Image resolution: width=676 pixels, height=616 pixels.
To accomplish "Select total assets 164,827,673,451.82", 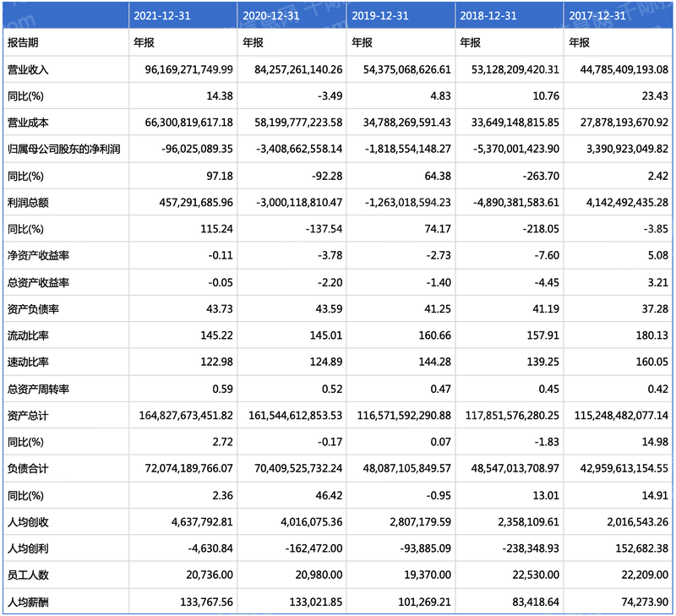I will [x=186, y=416].
